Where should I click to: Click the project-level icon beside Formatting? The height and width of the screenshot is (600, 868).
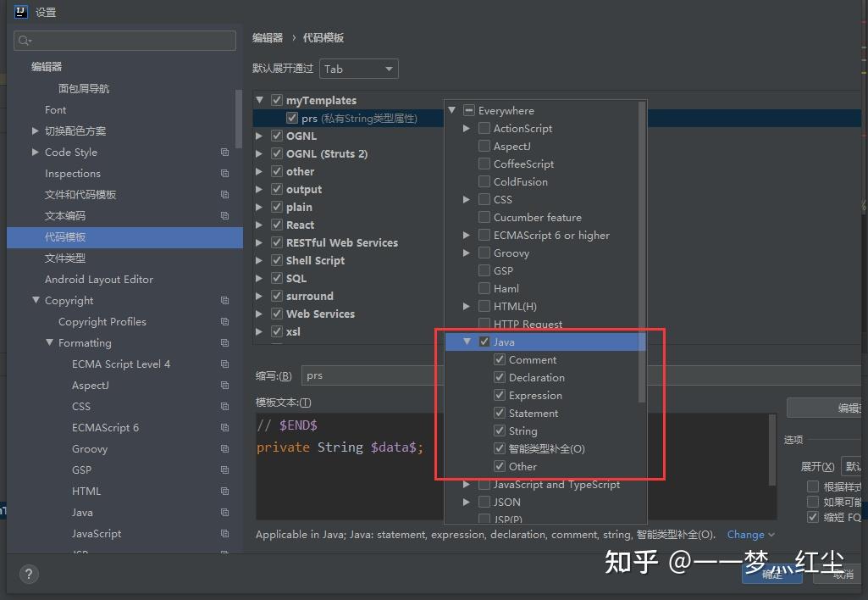click(224, 343)
